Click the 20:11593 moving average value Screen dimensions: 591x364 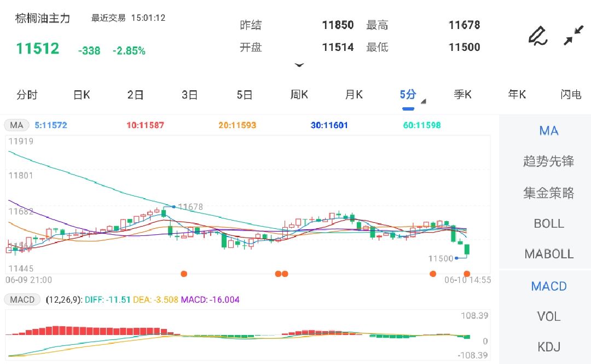(237, 125)
